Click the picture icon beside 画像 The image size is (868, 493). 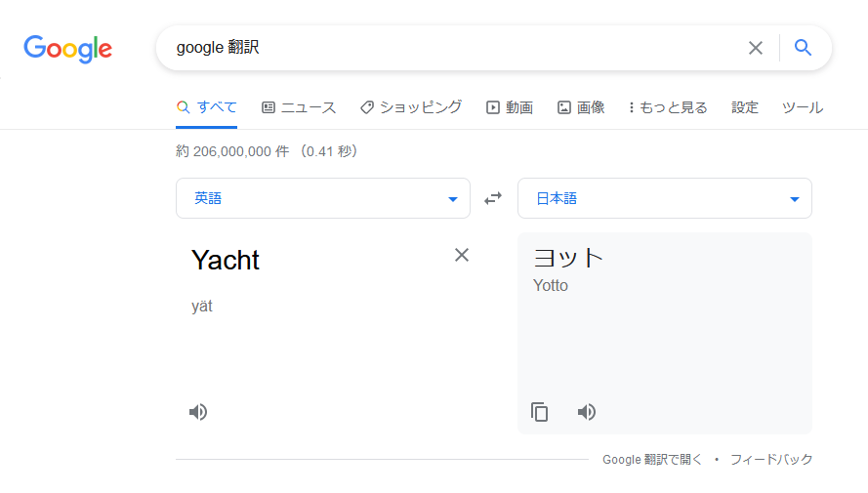[563, 107]
